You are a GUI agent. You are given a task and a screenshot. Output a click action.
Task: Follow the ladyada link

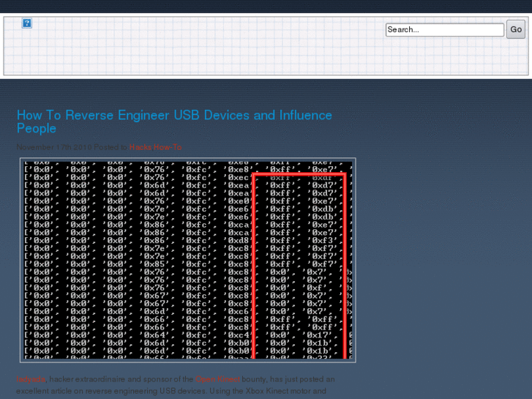coord(31,379)
